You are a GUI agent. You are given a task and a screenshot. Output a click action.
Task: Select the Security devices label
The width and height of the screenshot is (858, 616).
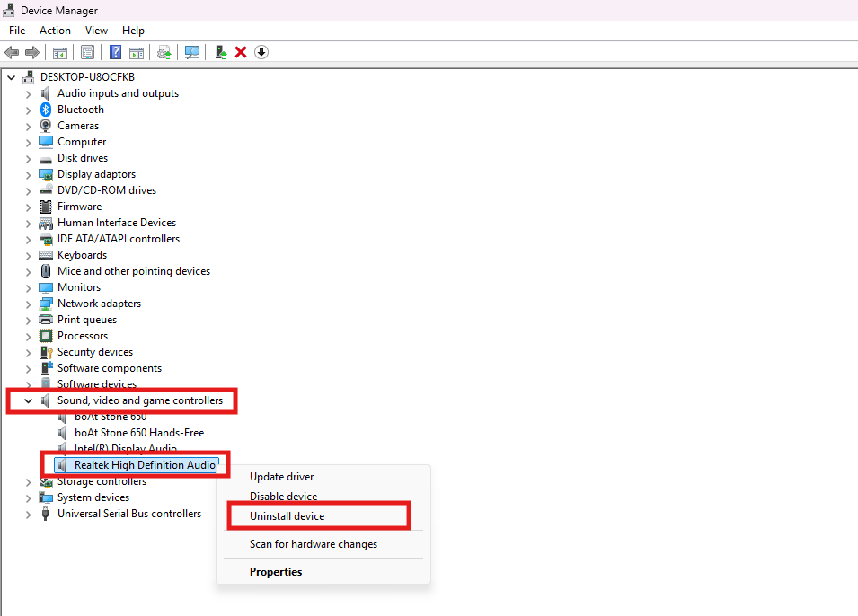click(x=95, y=352)
